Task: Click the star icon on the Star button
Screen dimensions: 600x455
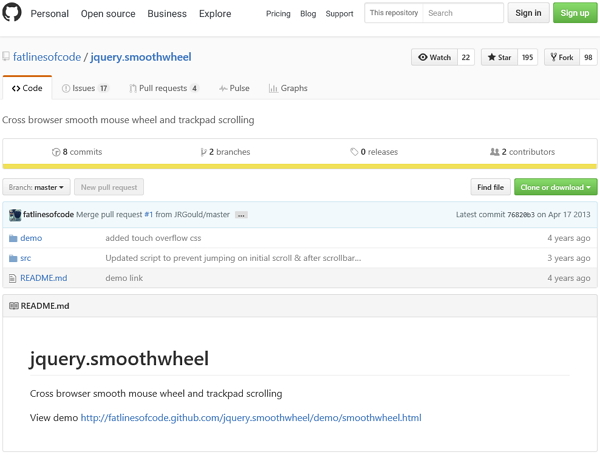Action: [x=492, y=57]
